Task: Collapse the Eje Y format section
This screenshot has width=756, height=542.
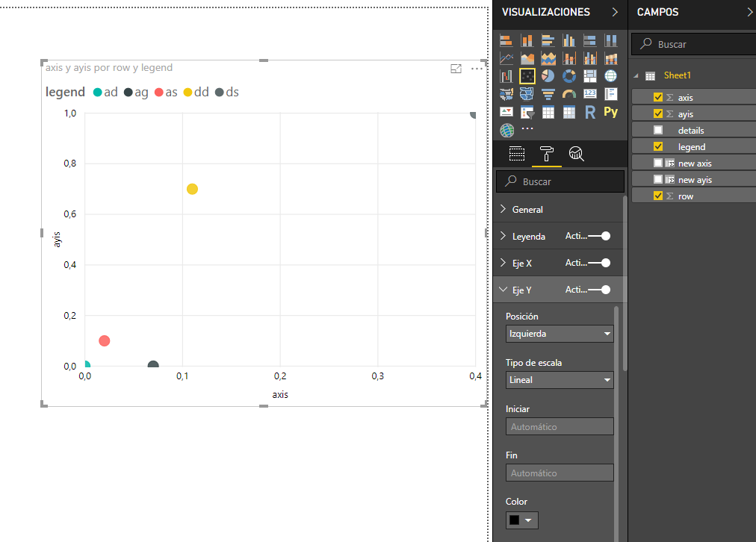Action: pos(503,290)
